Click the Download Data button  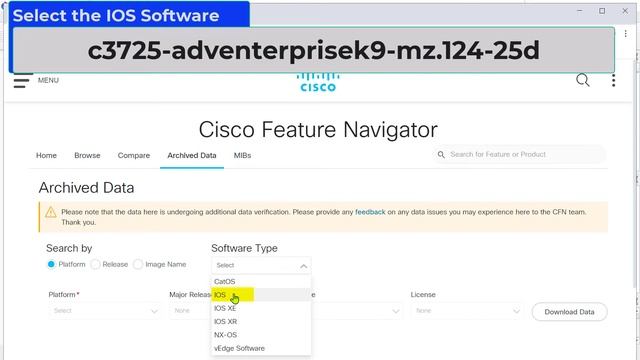[x=569, y=312]
